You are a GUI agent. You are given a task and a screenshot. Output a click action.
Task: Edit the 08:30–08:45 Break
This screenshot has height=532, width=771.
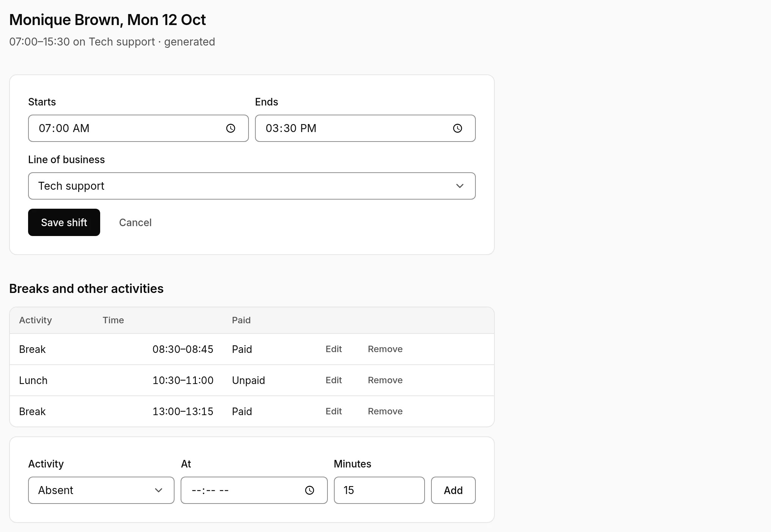(x=334, y=349)
